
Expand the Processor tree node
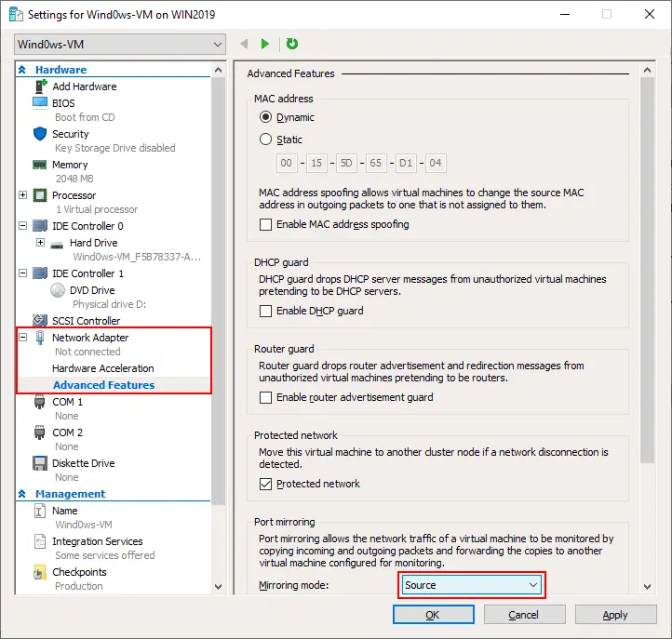click(23, 195)
